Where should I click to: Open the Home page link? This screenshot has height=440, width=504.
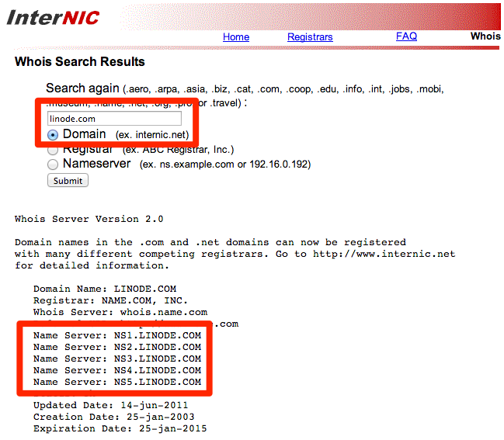point(236,36)
